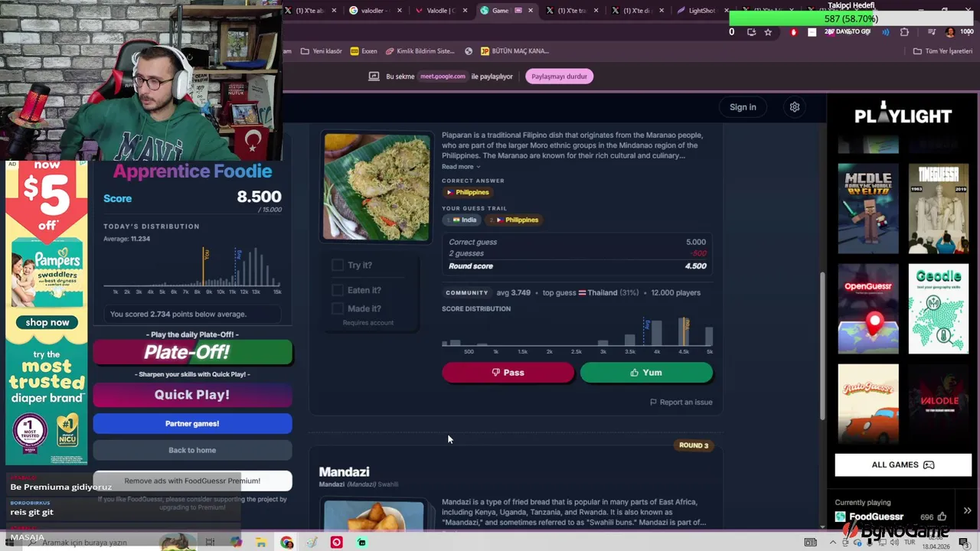980x551 pixels.
Task: Open the OpenGuessr game thumbnail
Action: coord(868,308)
